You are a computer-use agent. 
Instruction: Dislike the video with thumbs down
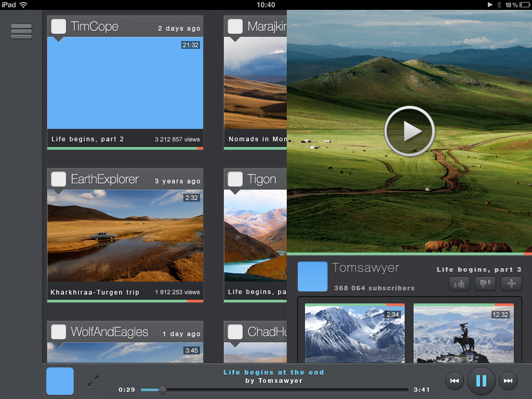pos(486,284)
